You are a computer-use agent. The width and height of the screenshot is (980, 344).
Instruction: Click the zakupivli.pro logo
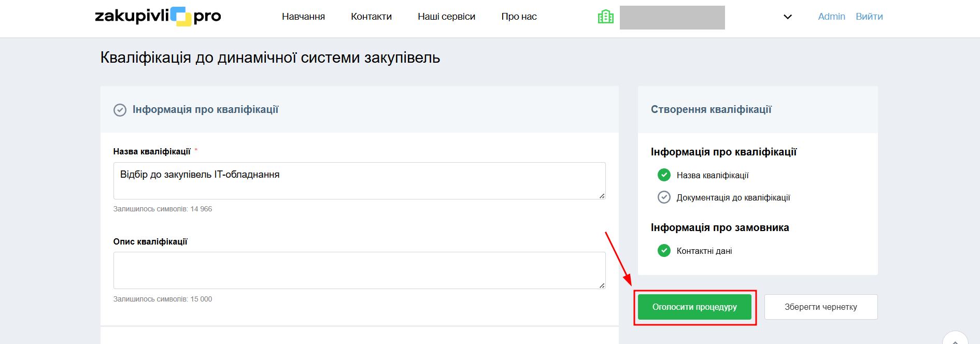[x=158, y=17]
